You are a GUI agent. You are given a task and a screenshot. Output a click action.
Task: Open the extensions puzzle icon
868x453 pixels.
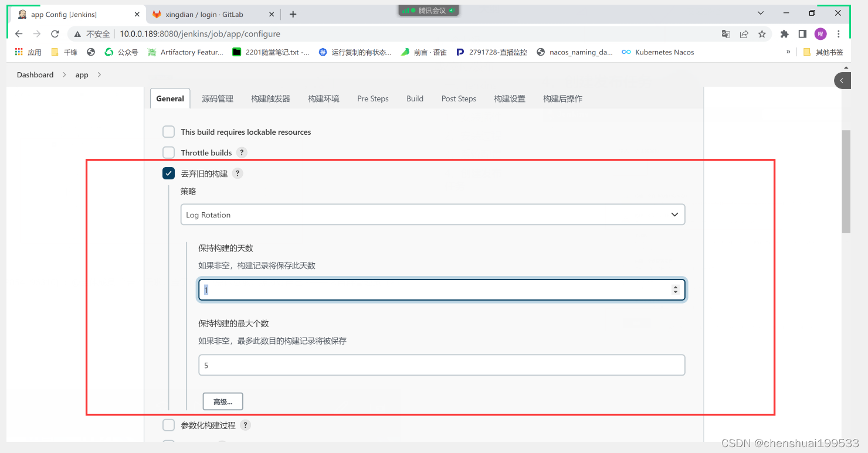784,34
